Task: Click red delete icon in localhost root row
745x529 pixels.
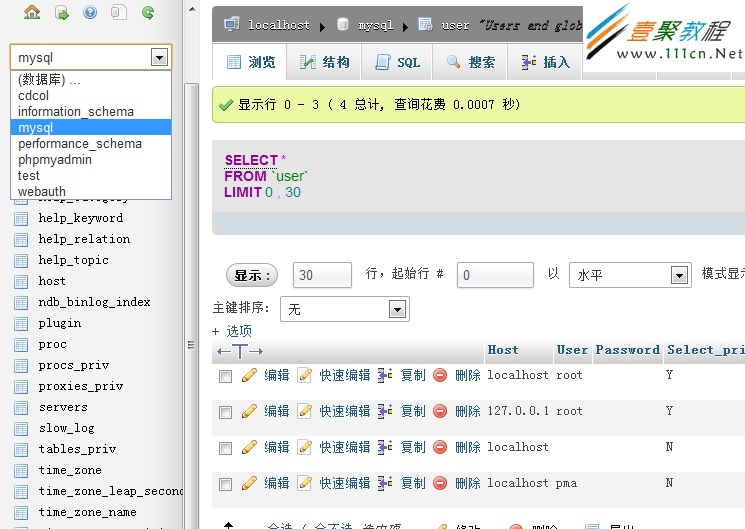Action: pyautogui.click(x=440, y=375)
